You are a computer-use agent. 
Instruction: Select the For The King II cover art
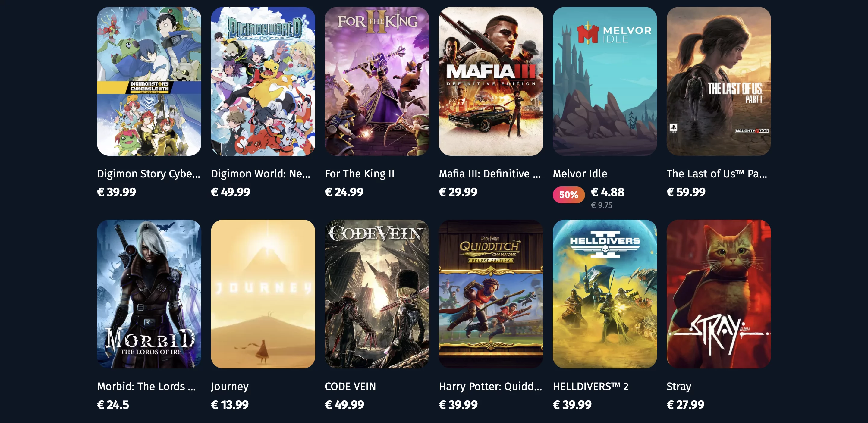pos(377,81)
